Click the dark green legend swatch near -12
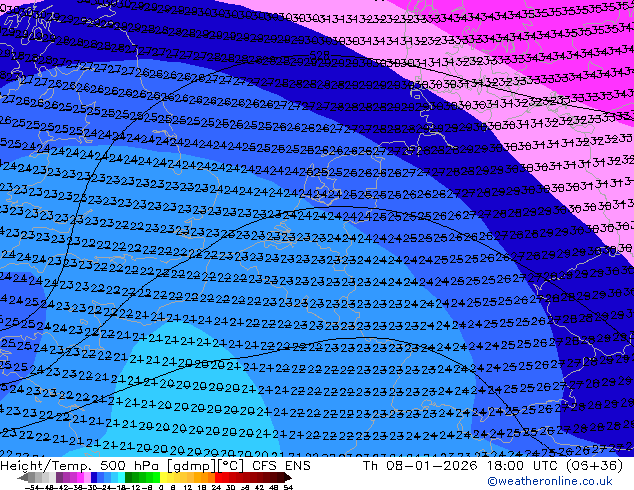The width and height of the screenshot is (634, 490). click(x=129, y=478)
